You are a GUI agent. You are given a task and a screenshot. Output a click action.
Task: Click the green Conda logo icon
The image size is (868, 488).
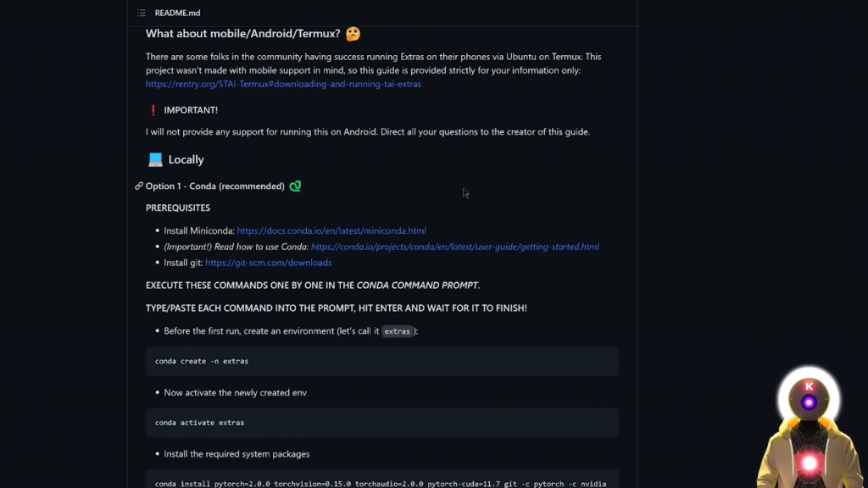click(295, 186)
